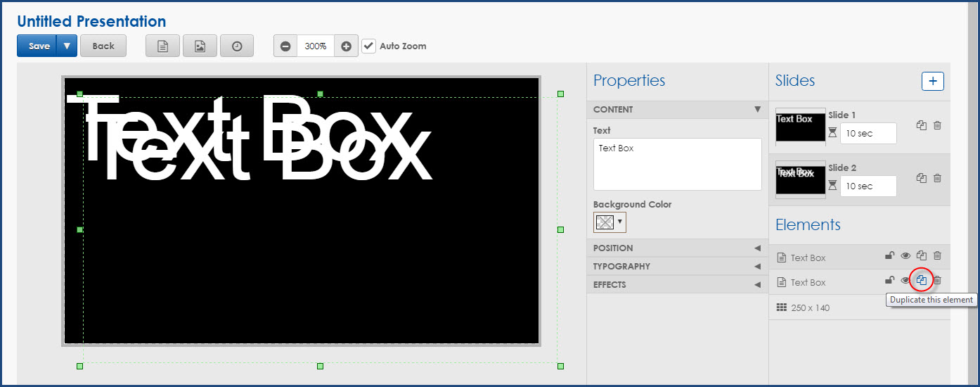Delete the bottom Text Box element
Viewport: 980px width, 387px height.
point(937,280)
